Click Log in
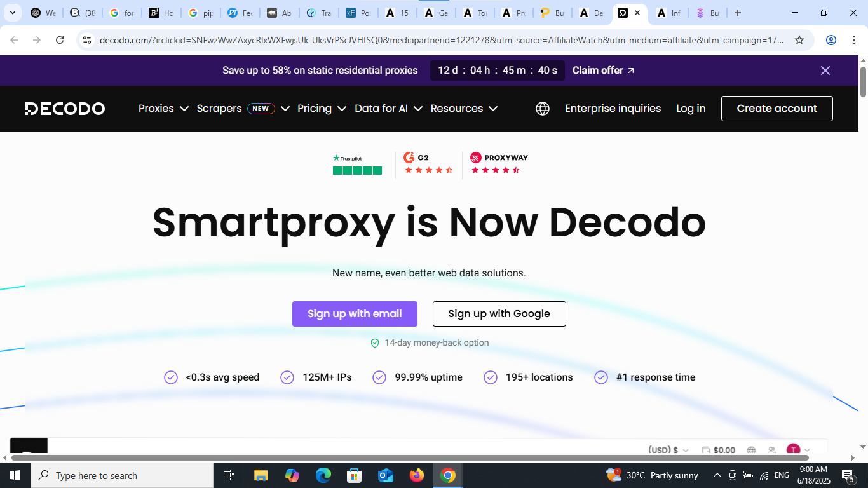The width and height of the screenshot is (868, 488). pos(691,109)
